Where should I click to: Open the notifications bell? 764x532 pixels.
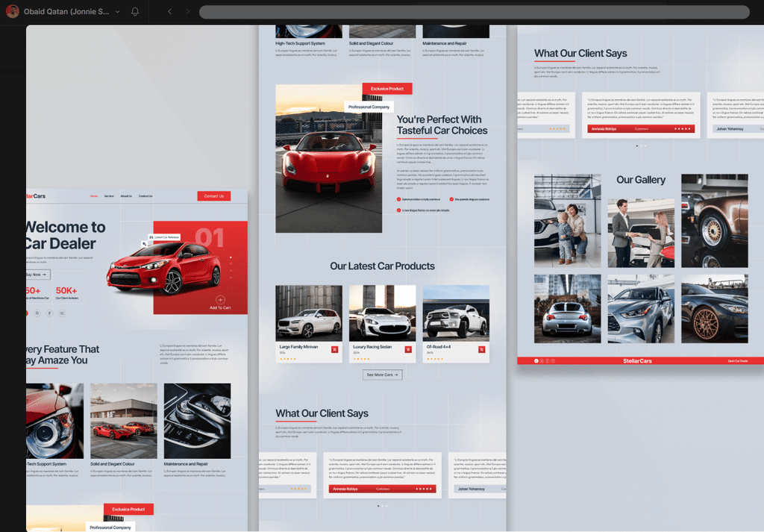pos(135,11)
